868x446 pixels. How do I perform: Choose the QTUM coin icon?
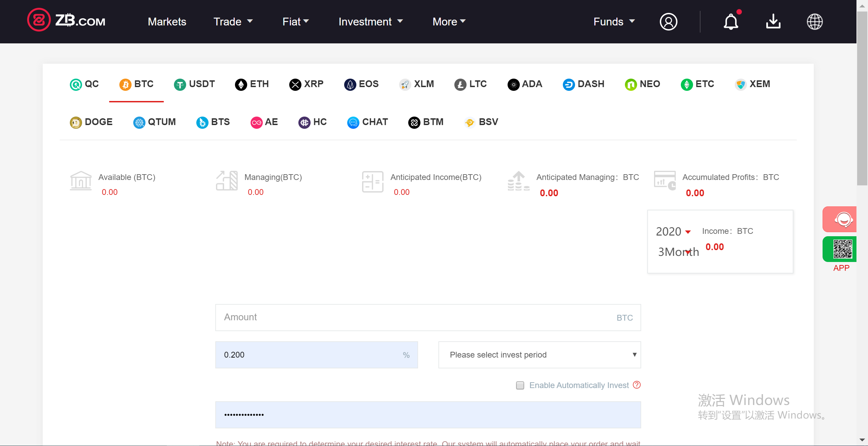pos(139,122)
